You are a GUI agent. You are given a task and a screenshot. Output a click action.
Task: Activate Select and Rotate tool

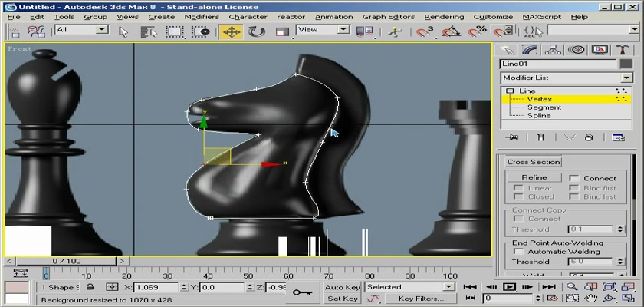[257, 31]
